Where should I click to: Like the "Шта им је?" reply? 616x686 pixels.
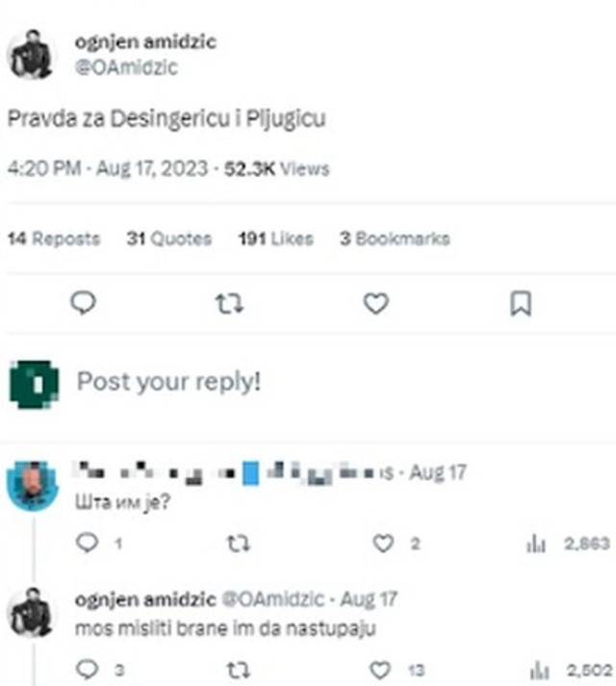pos(383,544)
